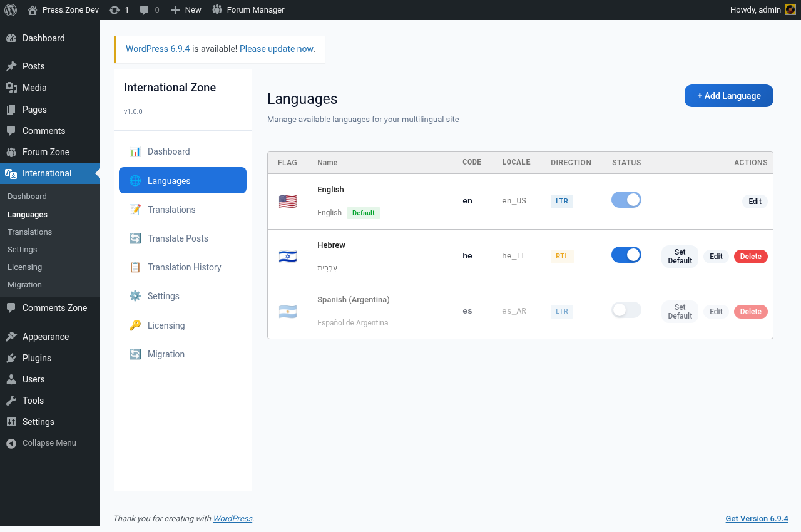Screen dimensions: 801x532
Task: Delete the Spanish (Argentina) language
Action: 751,312
